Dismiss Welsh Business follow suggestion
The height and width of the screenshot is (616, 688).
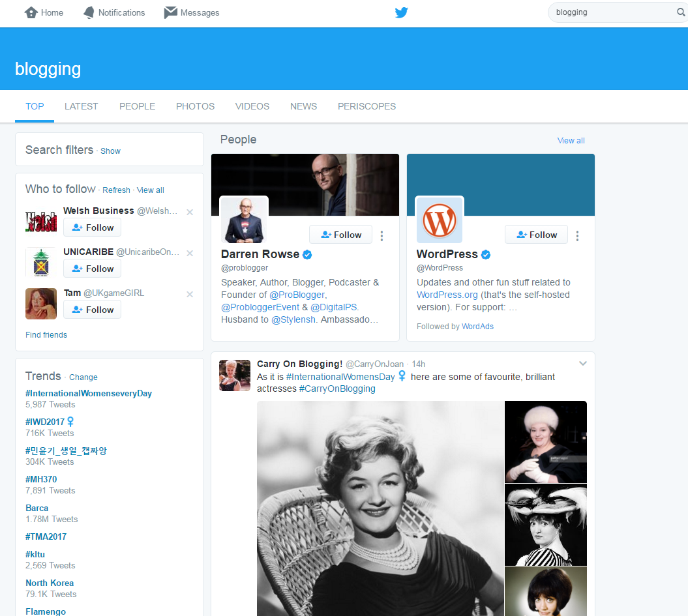(x=190, y=212)
